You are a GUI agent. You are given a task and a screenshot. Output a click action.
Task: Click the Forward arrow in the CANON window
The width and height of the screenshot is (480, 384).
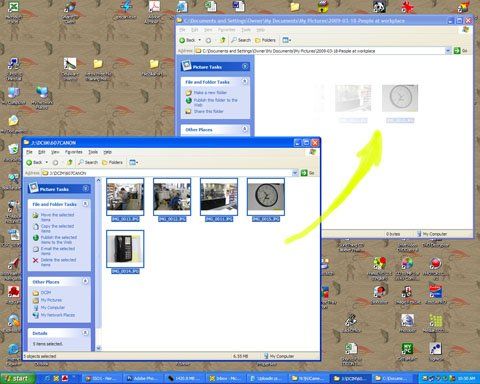click(56, 162)
